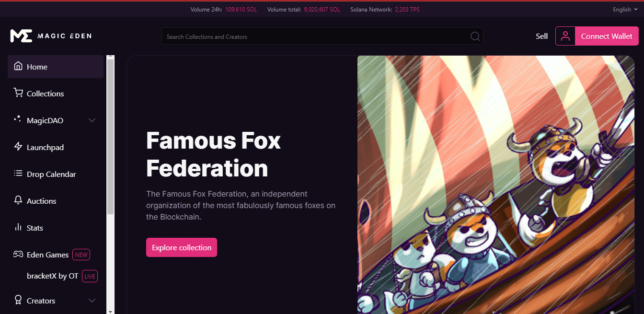644x314 pixels.
Task: Click the Sell link
Action: click(542, 36)
